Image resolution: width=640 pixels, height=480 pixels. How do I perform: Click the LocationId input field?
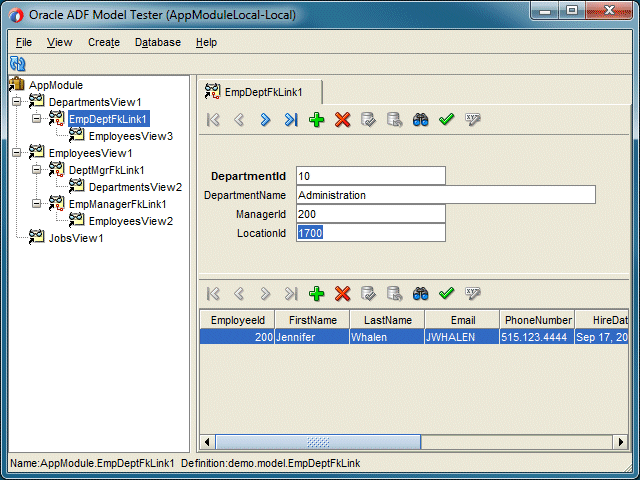tap(371, 233)
